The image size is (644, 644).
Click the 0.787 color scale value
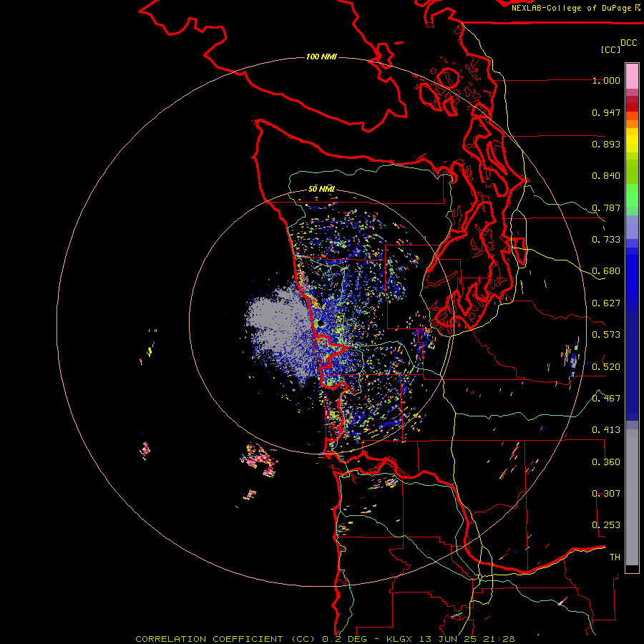point(606,208)
